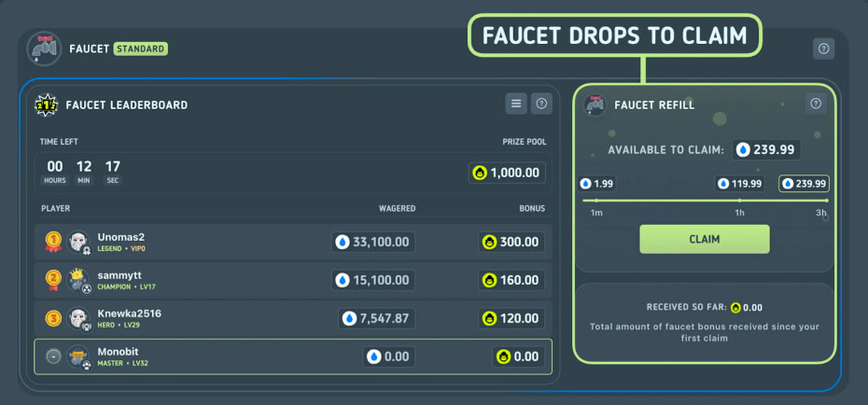
Task: Click the sammytt player name
Action: pos(119,275)
